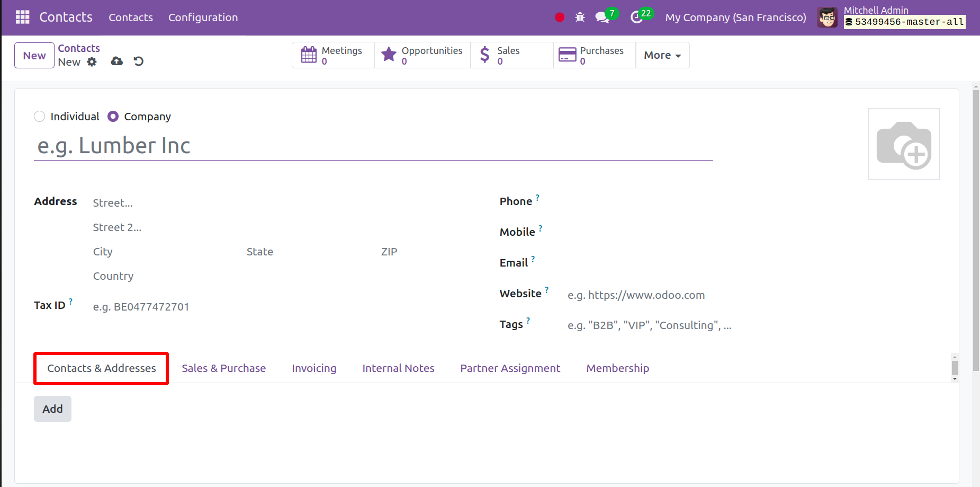Screen dimensions: 980x487
Task: Open Purchases smart button
Action: [x=595, y=55]
